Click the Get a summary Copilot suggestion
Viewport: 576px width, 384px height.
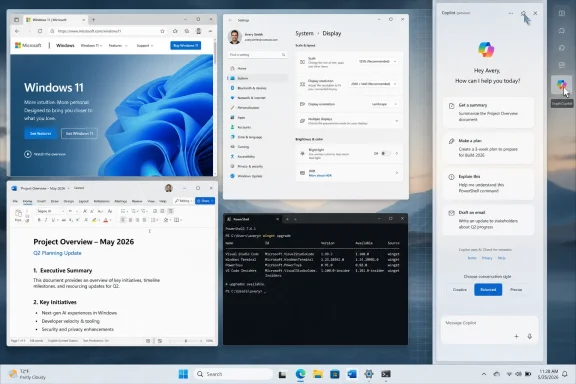coord(488,112)
